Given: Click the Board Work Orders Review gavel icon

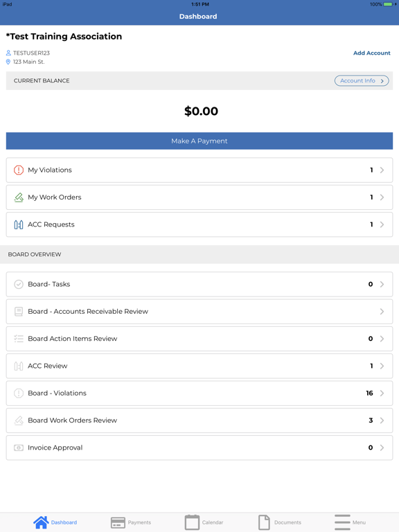Looking at the screenshot, I should [19, 420].
